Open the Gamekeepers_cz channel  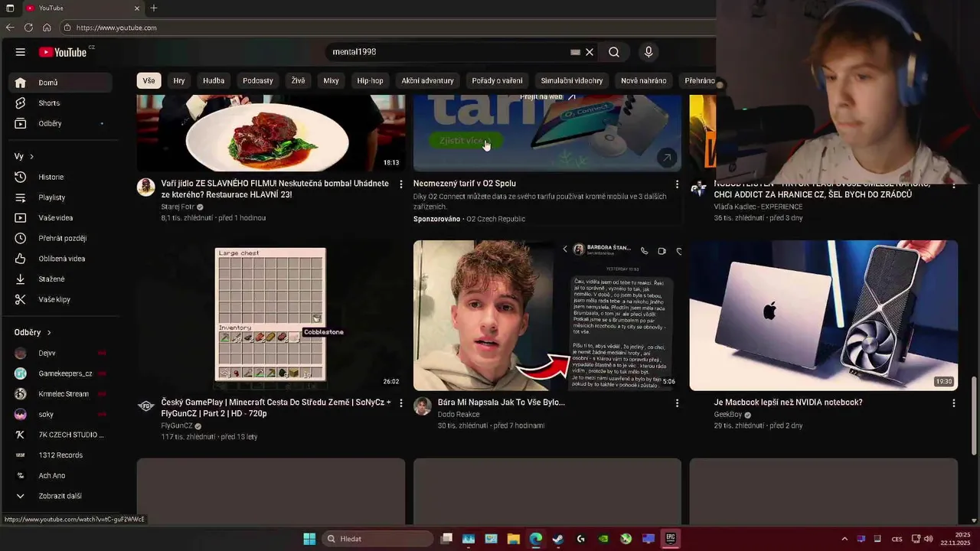tap(61, 373)
